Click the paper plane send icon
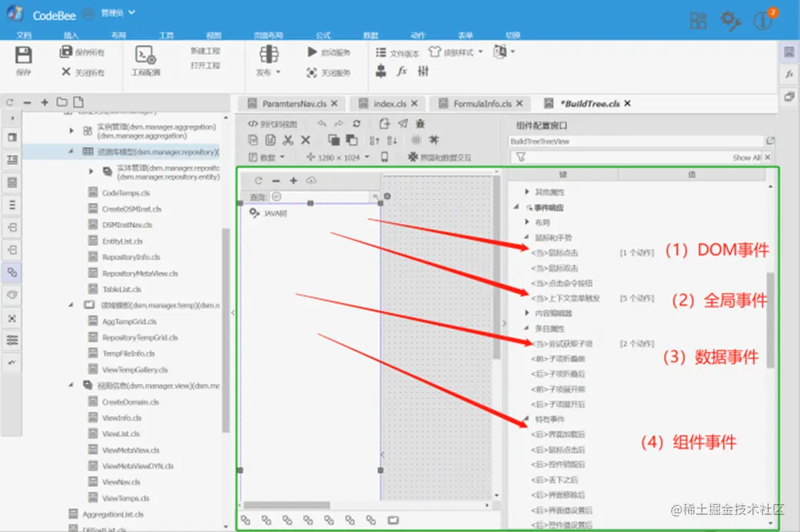 click(x=403, y=123)
